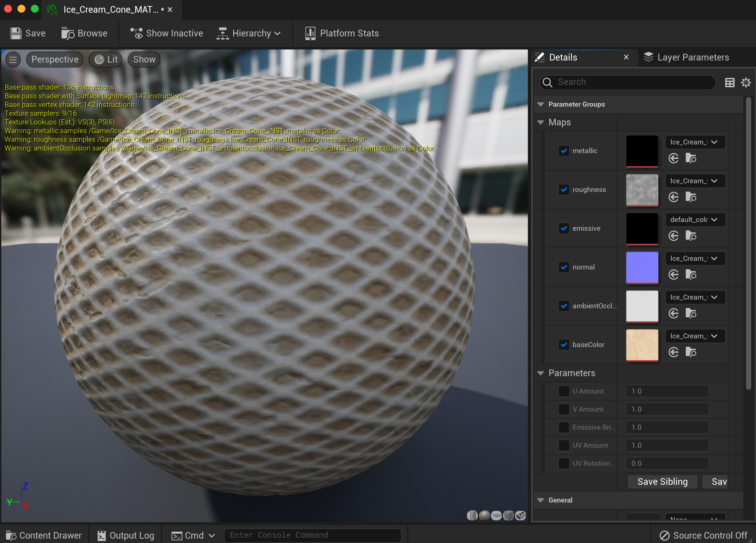The width and height of the screenshot is (756, 543).
Task: Open the Details settings gear icon
Action: 746,82
